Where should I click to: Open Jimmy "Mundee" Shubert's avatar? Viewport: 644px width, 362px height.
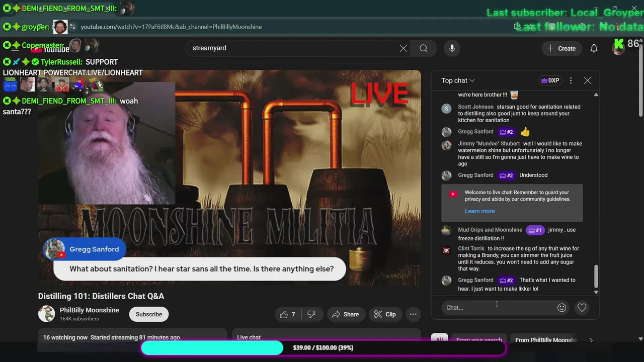(x=446, y=145)
